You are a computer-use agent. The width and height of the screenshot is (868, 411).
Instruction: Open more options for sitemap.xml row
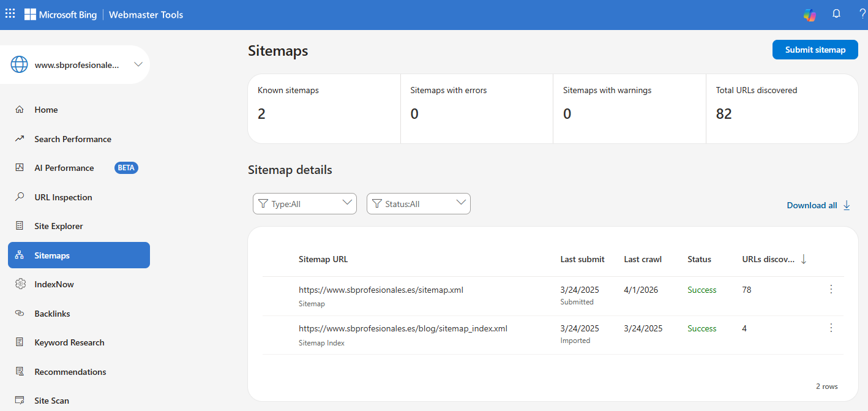click(831, 289)
